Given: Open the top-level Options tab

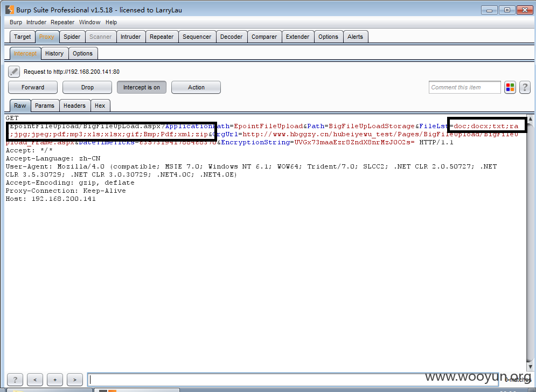Looking at the screenshot, I should pos(328,37).
